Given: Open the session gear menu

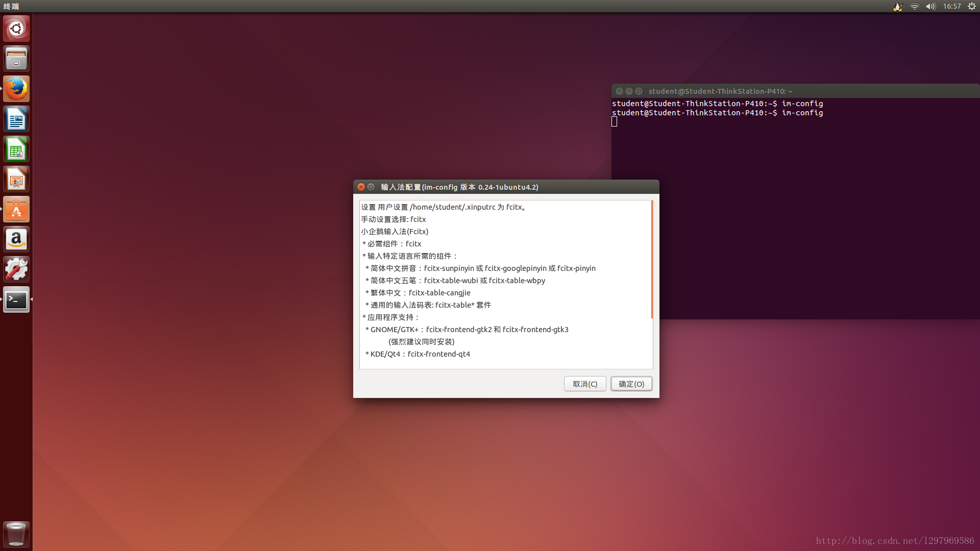Looking at the screenshot, I should pyautogui.click(x=972, y=6).
